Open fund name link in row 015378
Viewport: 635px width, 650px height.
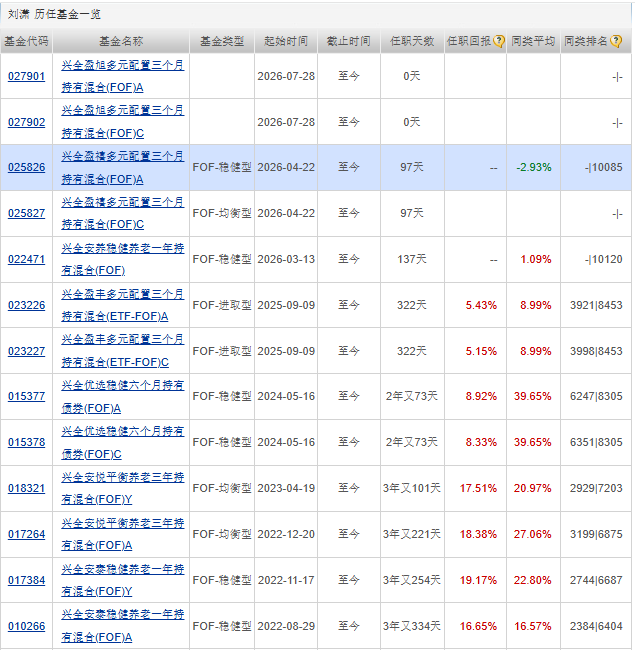pos(123,443)
